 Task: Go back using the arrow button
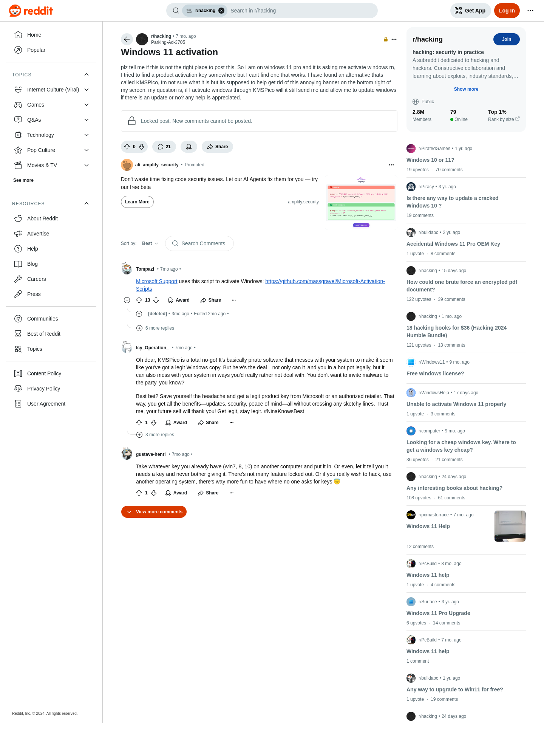pos(127,39)
